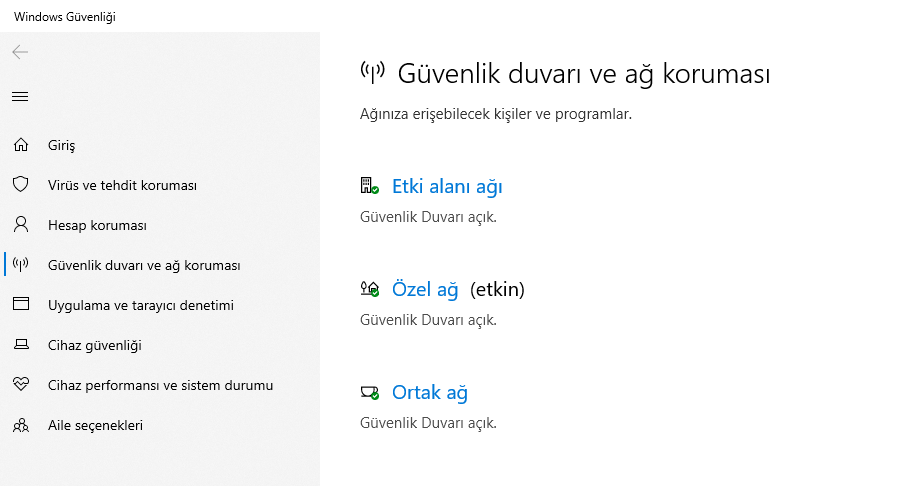This screenshot has height=486, width=918.
Task: Click the Hesap koruması person icon
Action: pos(20,225)
